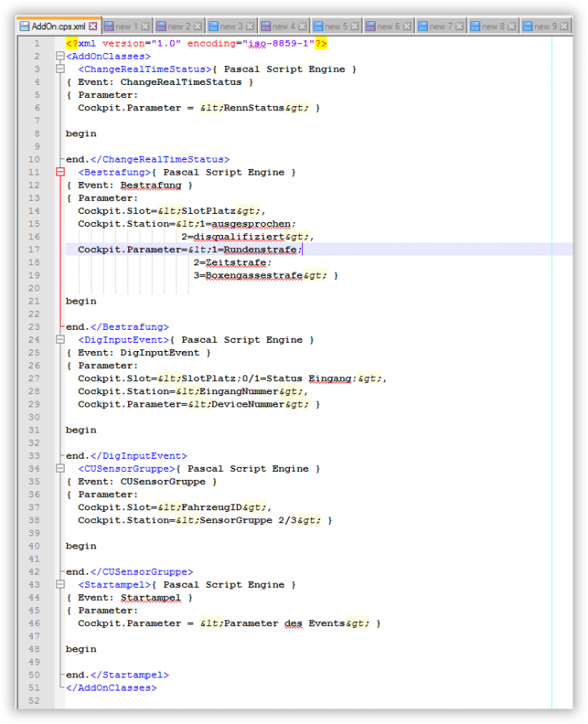Viewport: 588px width, 724px height.
Task: Click line number 52 in the margin
Action: pyautogui.click(x=34, y=700)
